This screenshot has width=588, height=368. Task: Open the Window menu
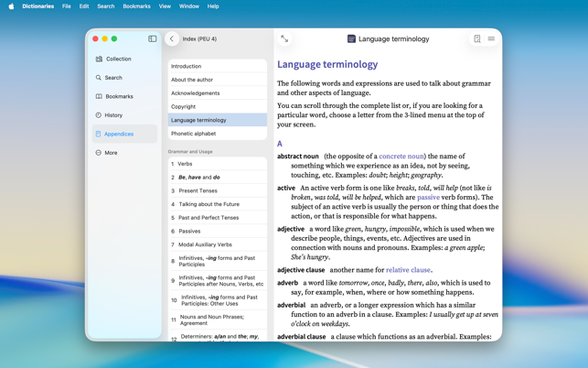tap(189, 6)
